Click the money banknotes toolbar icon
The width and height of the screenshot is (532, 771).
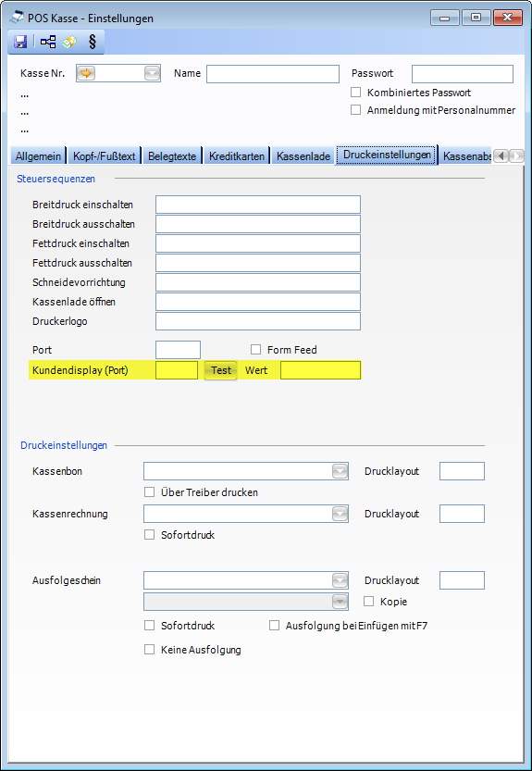(69, 43)
